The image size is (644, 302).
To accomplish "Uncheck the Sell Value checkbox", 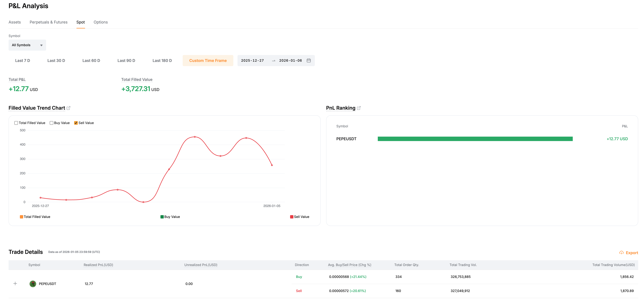I will tap(76, 123).
